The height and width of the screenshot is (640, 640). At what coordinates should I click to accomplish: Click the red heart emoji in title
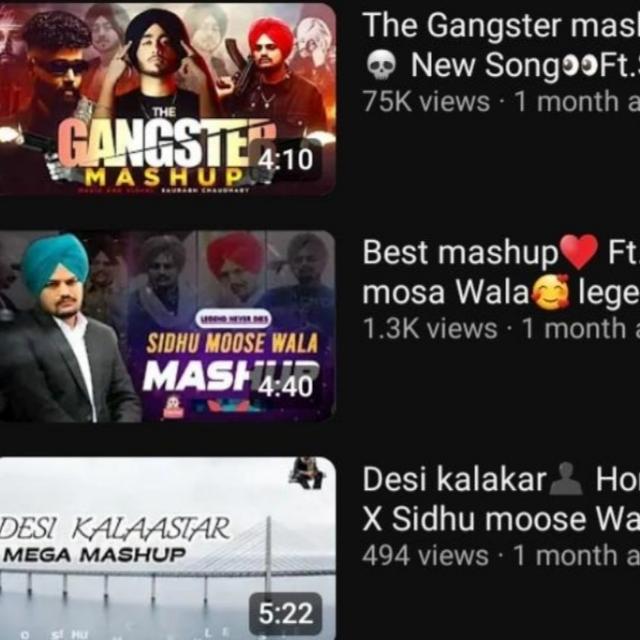point(579,252)
